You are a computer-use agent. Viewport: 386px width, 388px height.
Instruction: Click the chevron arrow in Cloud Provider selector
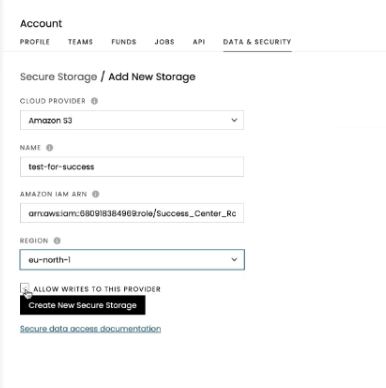(x=234, y=120)
